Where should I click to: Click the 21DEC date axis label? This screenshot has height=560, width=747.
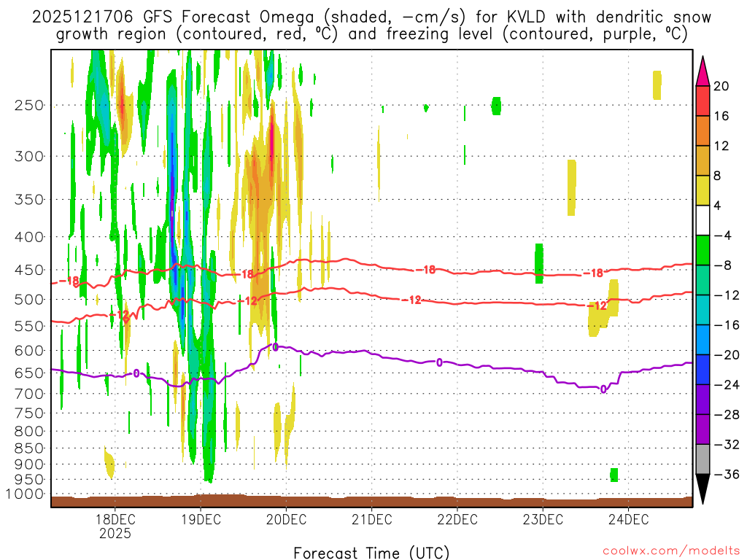pyautogui.click(x=371, y=519)
